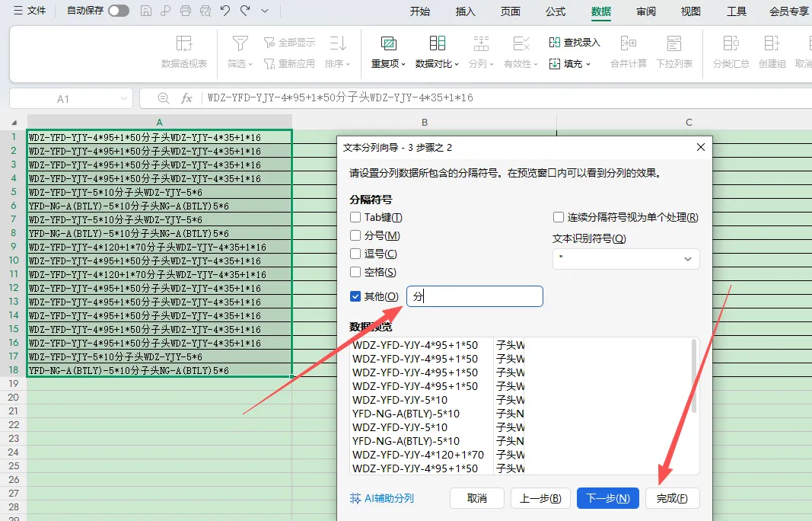Open the Name Box dropdown arrow

click(x=124, y=98)
